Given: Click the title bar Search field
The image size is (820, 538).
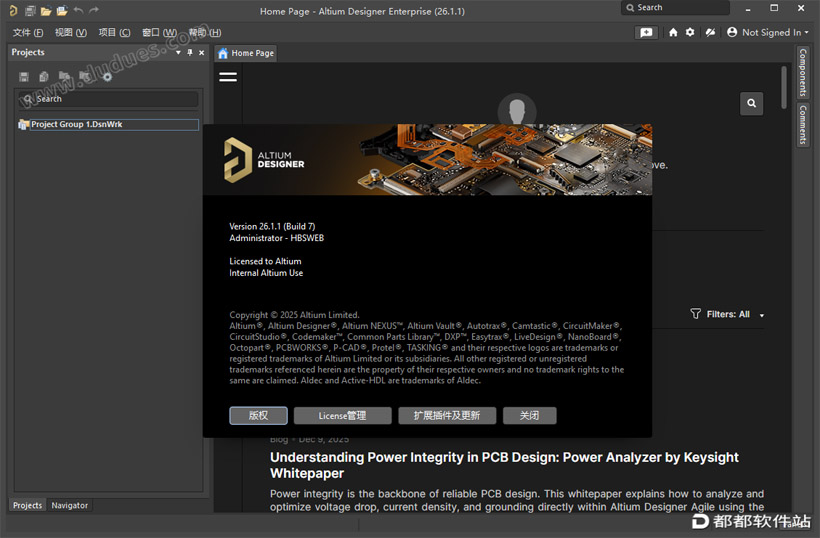Looking at the screenshot, I should click(x=675, y=8).
